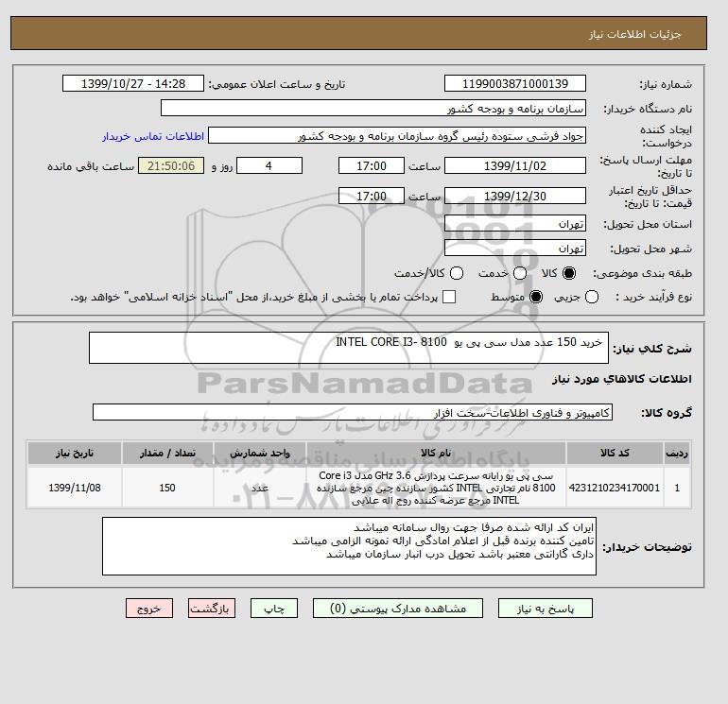Viewport: 728px width, 704px height.
Task: Click the طبقه بندی موضوعی label
Action: pyautogui.click(x=643, y=274)
